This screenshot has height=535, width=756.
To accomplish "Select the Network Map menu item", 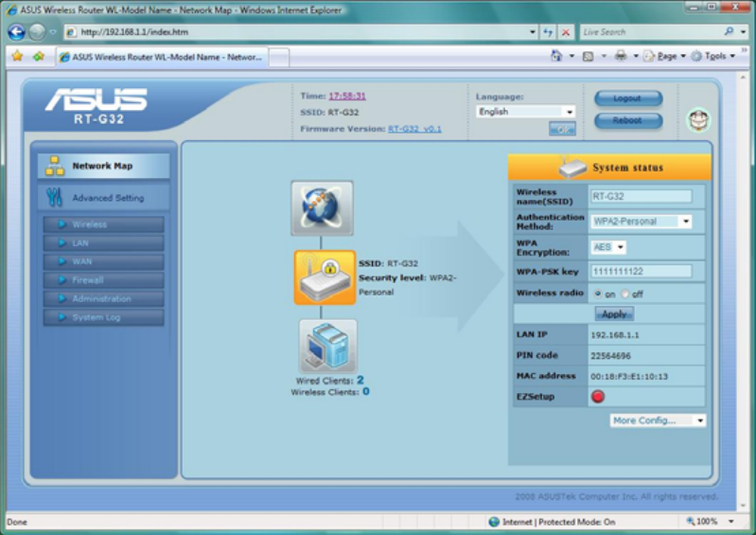I will pos(104,166).
